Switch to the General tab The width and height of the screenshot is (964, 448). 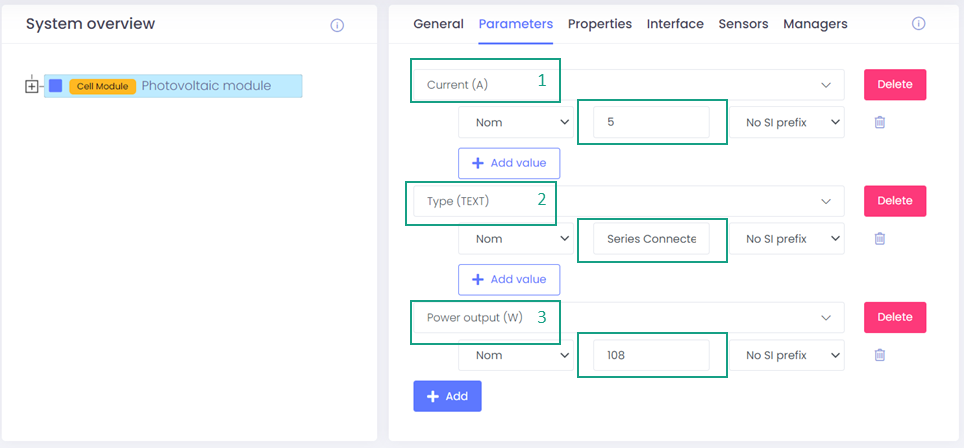pos(438,24)
